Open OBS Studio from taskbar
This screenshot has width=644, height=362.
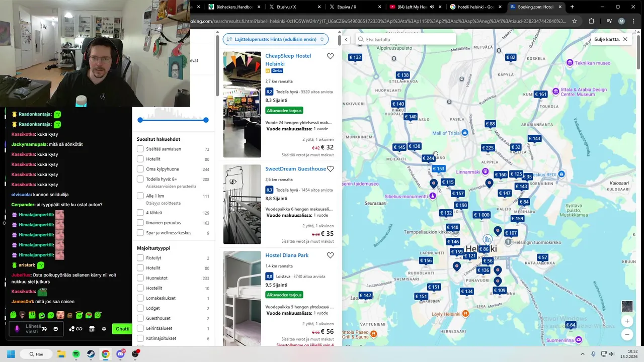tap(135, 354)
